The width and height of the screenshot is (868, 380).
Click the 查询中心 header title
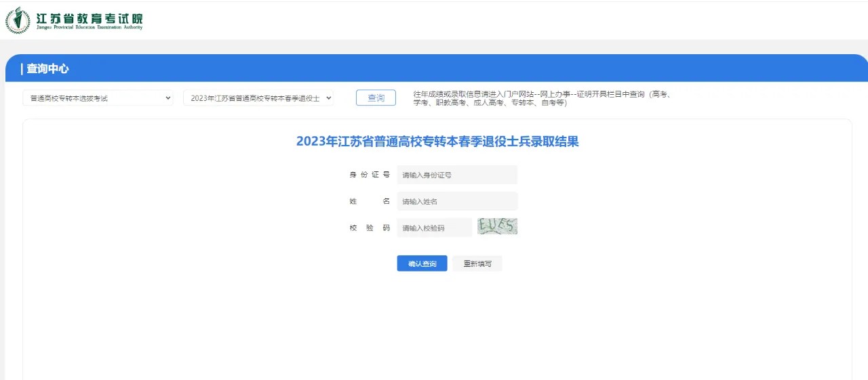(x=47, y=69)
